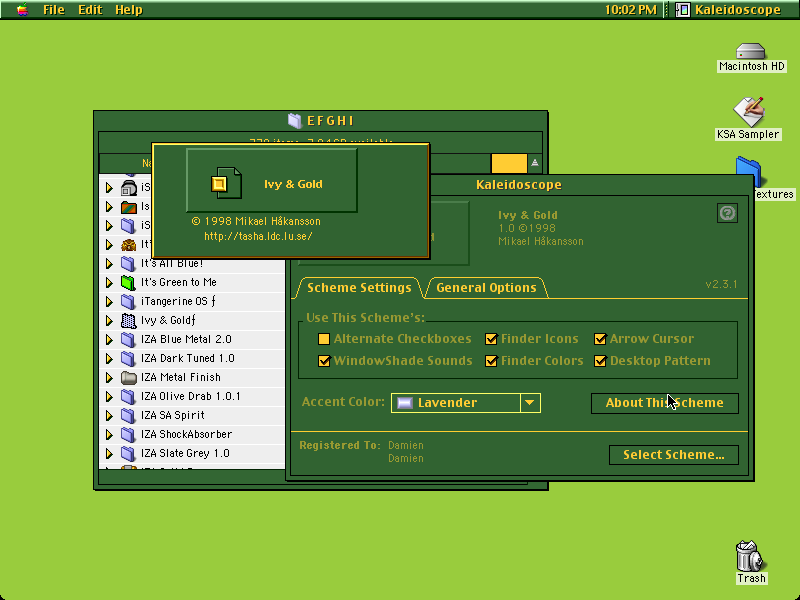
Task: Click the Ivy & Gold scheme button in about box
Action: 272,180
